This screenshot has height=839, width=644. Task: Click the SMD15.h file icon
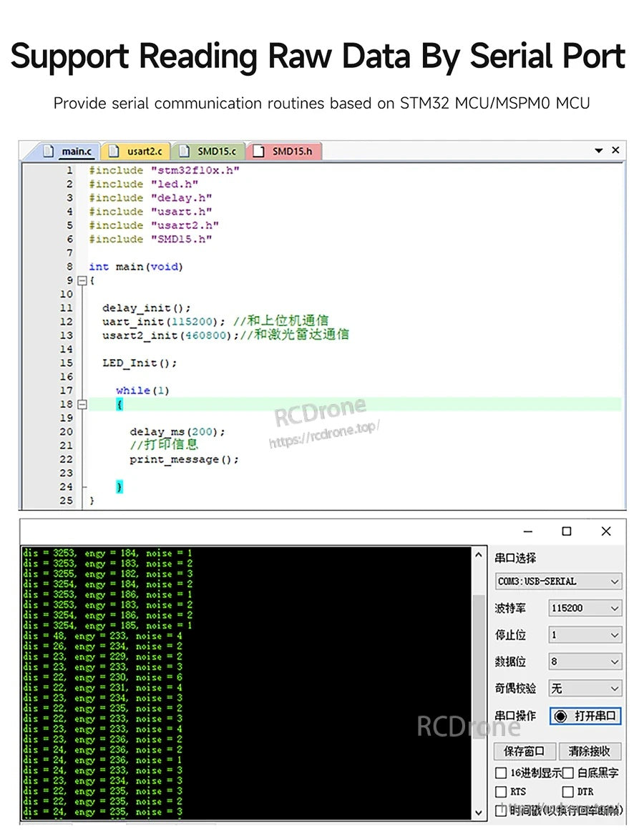point(258,152)
